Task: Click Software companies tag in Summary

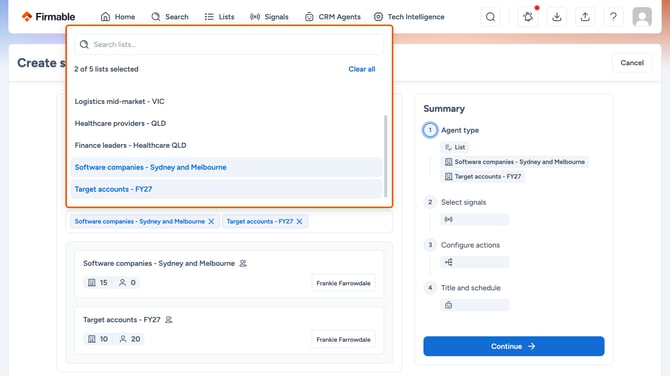Action: click(514, 162)
